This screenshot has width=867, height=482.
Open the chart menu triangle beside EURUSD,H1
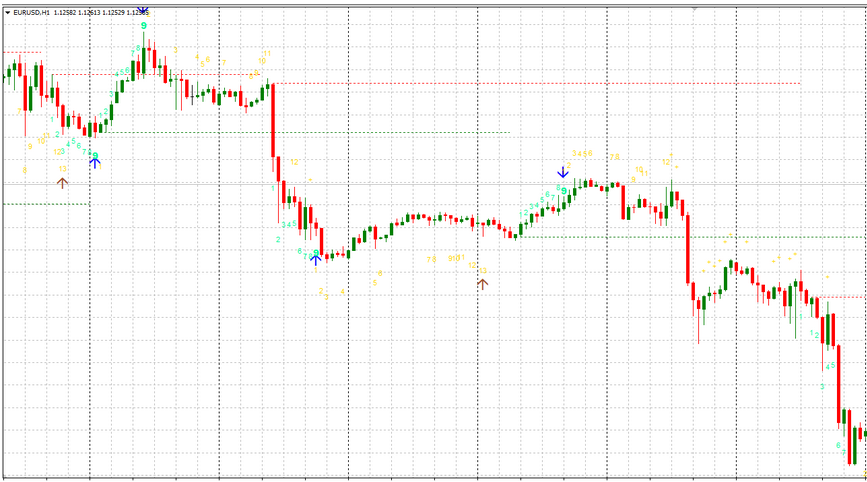pos(8,12)
